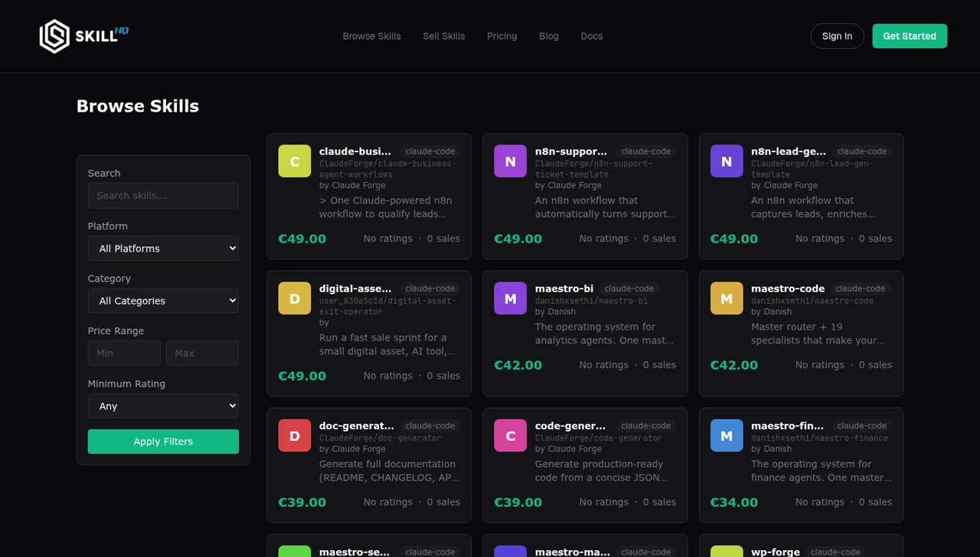Click danishxsethi/maestro-finance repository path
The image size is (980, 557).
[x=819, y=438]
